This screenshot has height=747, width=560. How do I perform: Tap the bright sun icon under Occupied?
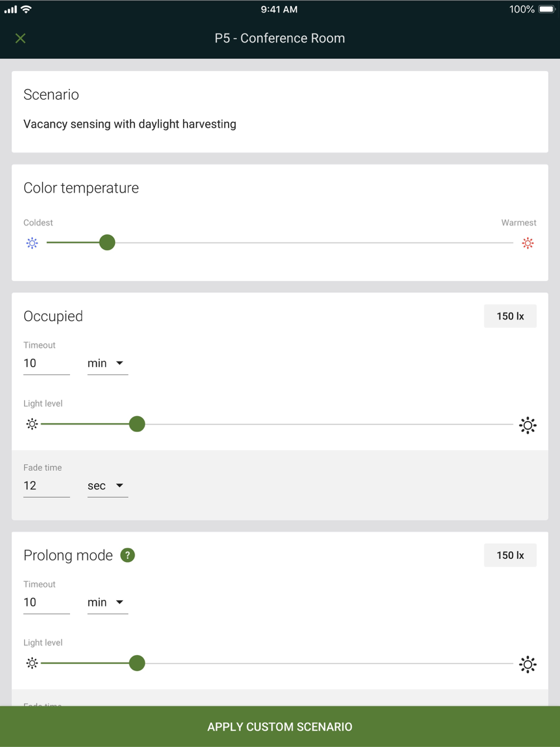528,425
